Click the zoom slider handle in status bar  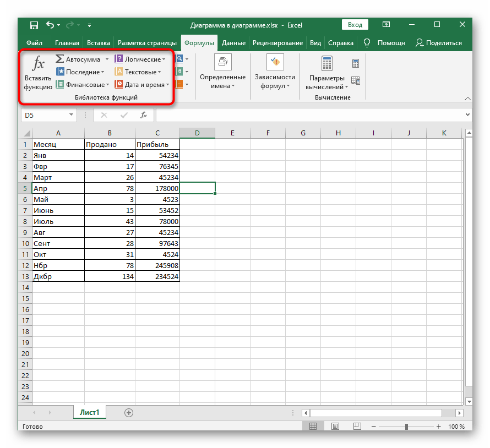[x=406, y=427]
